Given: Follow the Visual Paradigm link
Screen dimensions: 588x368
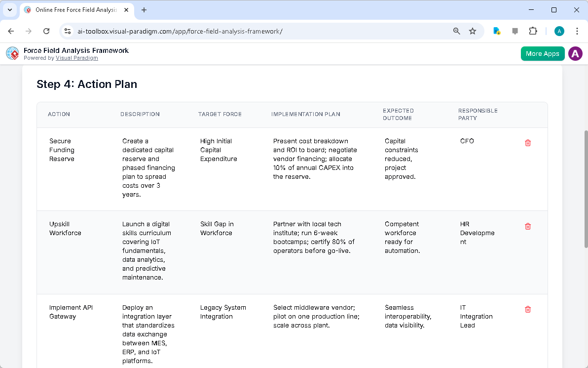Looking at the screenshot, I should click(x=76, y=58).
